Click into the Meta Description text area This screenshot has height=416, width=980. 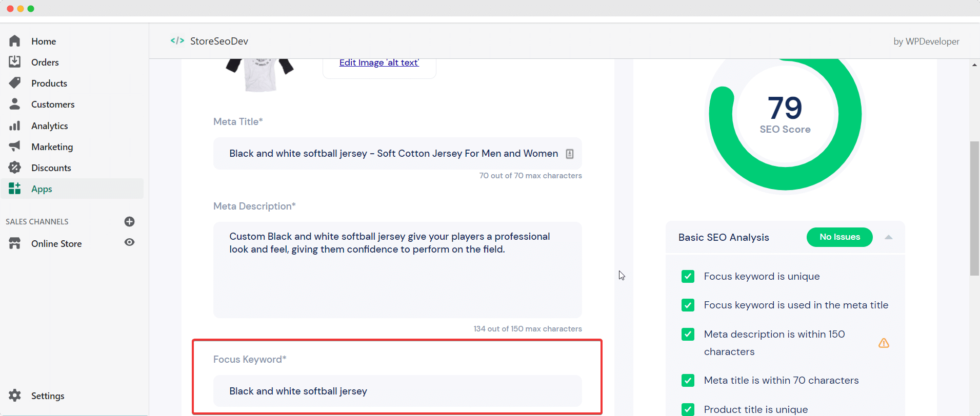pyautogui.click(x=397, y=270)
